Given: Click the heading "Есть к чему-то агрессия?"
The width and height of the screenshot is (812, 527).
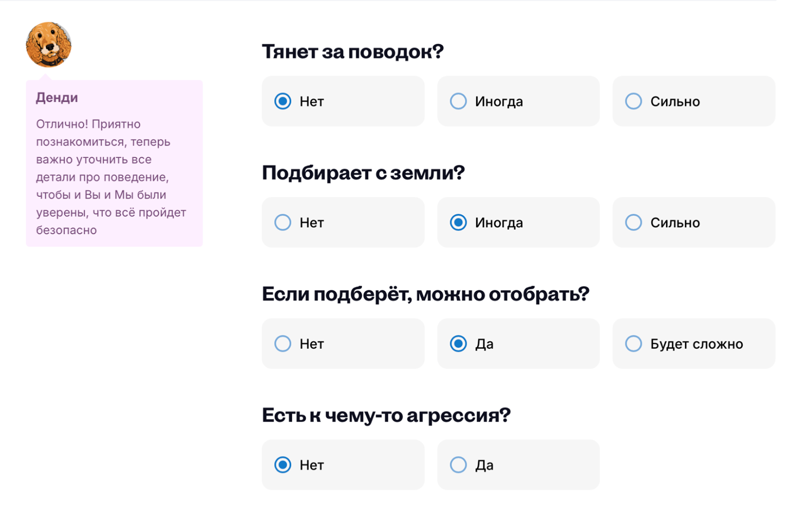Looking at the screenshot, I should [x=387, y=415].
